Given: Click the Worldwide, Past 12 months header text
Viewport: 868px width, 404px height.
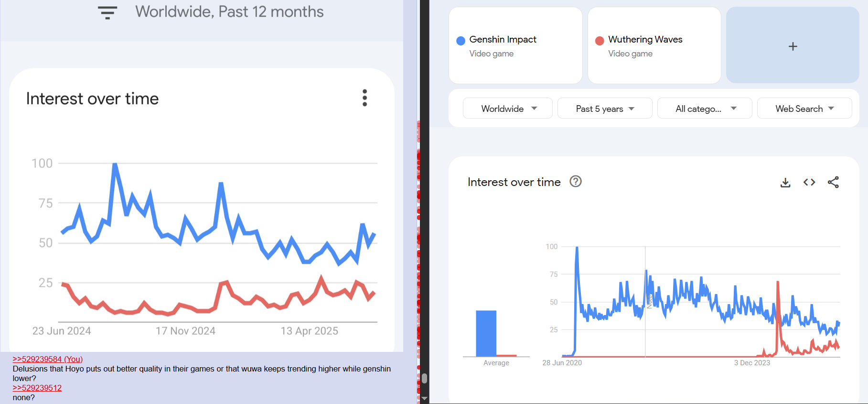Looking at the screenshot, I should tap(229, 11).
